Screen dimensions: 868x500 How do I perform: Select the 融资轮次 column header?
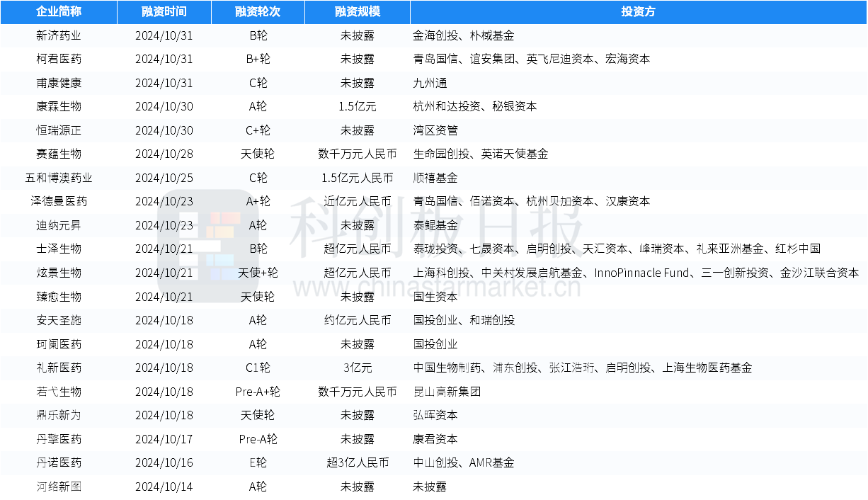coord(258,12)
